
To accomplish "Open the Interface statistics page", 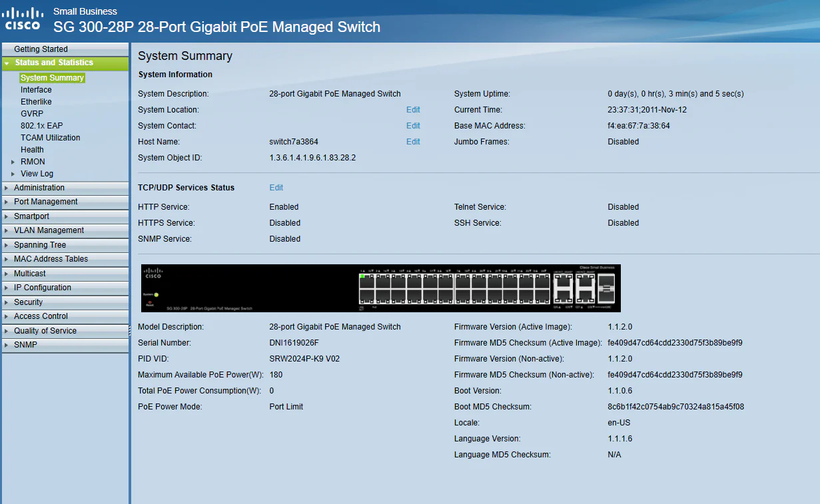I will coord(36,90).
